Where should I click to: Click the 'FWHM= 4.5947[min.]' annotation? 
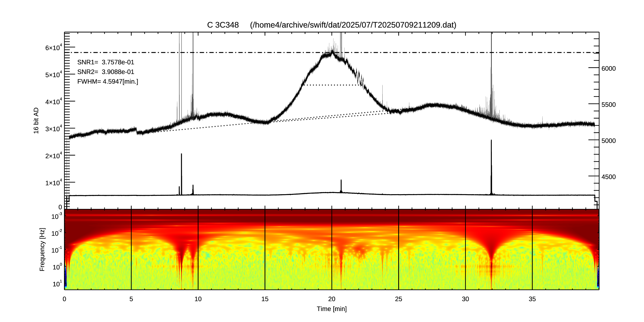click(108, 82)
